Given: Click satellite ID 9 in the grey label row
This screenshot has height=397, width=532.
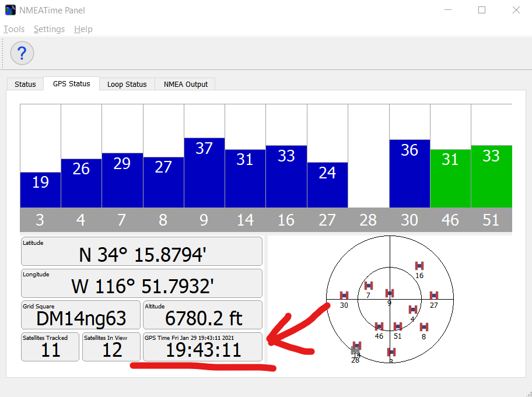Looking at the screenshot, I should click(204, 220).
